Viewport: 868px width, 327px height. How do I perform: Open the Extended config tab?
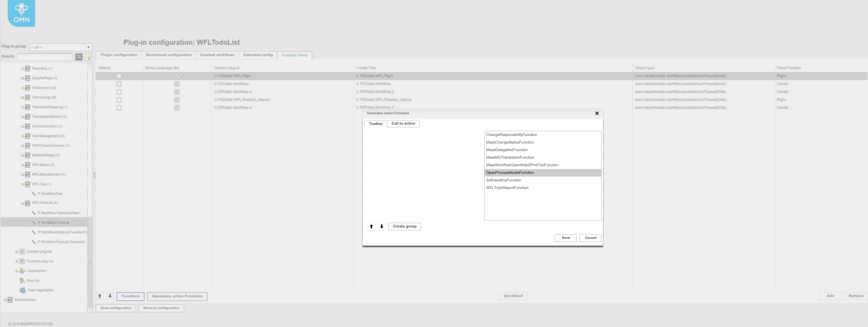tap(258, 55)
